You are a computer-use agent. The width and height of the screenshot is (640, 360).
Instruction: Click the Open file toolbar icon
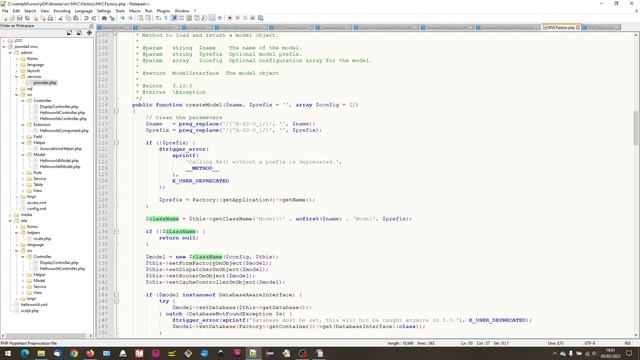12,18
